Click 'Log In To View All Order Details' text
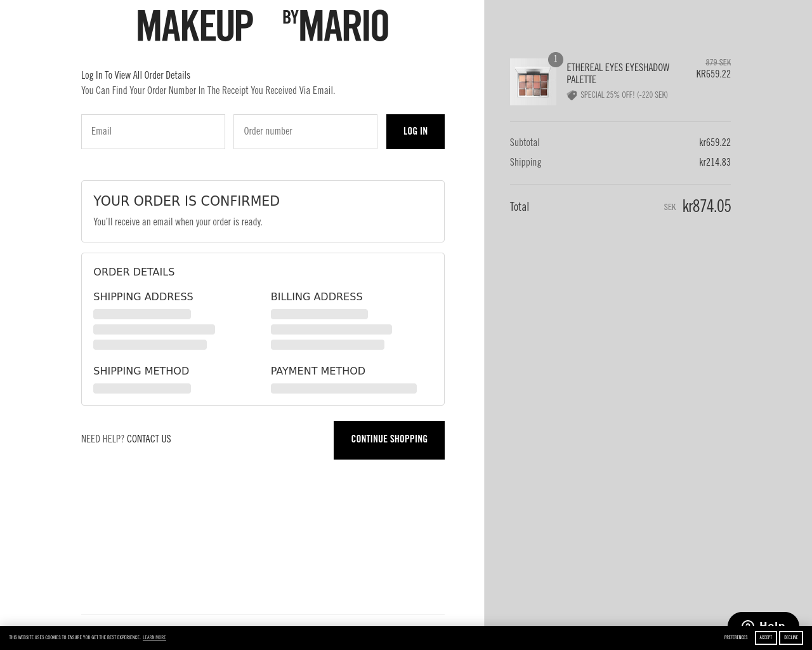This screenshot has height=650, width=812. [x=136, y=76]
